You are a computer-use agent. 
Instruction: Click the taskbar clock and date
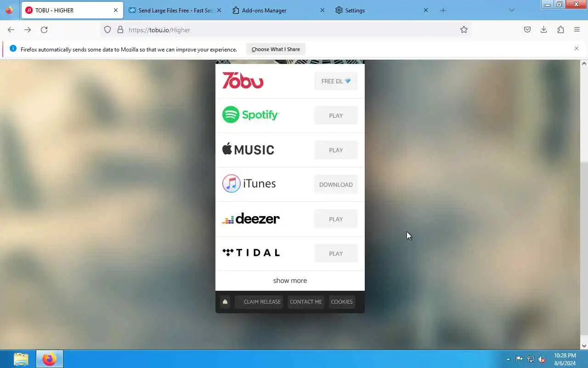pos(565,359)
